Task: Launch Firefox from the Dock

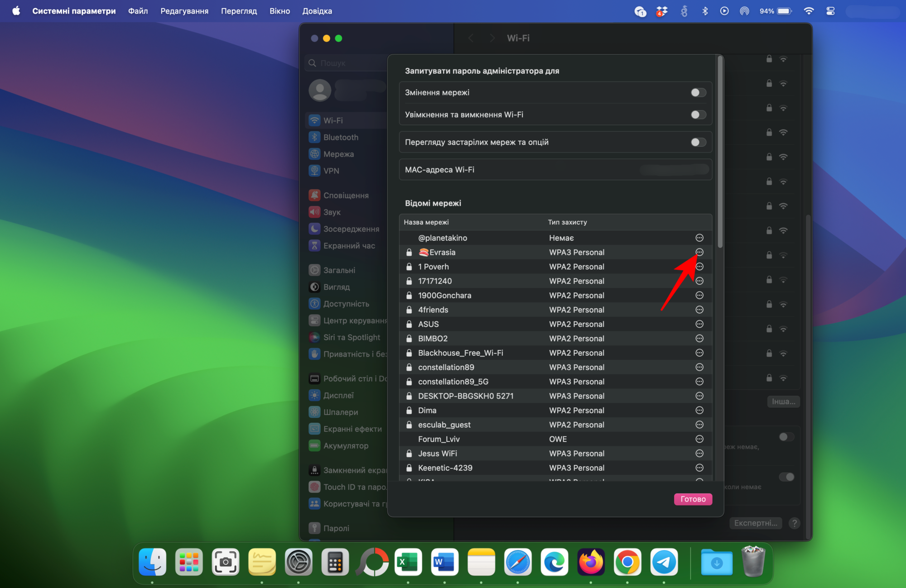Action: (x=591, y=562)
